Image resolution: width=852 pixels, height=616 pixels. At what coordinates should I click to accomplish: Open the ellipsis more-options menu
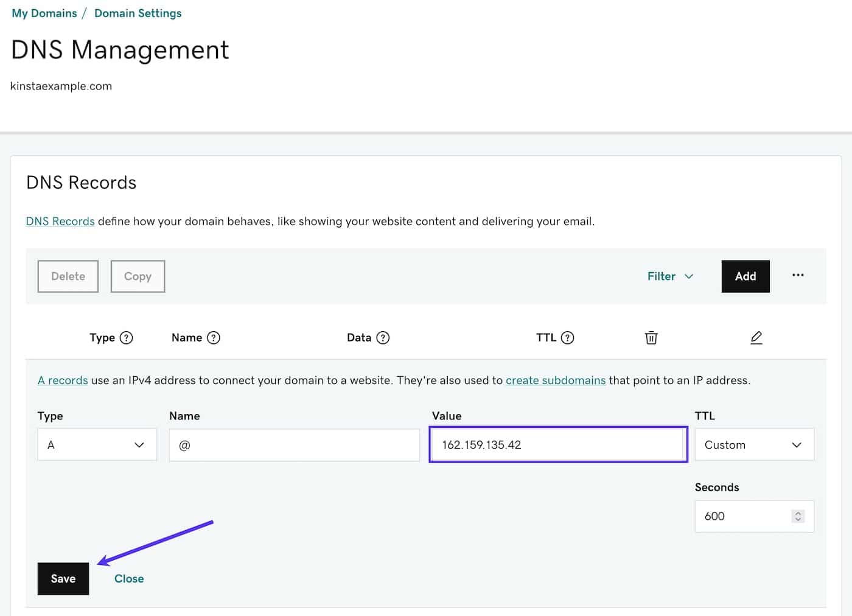[x=798, y=276]
